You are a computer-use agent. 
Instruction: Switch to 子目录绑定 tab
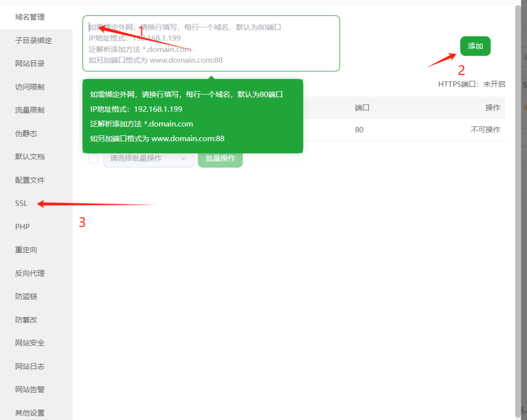pyautogui.click(x=33, y=41)
